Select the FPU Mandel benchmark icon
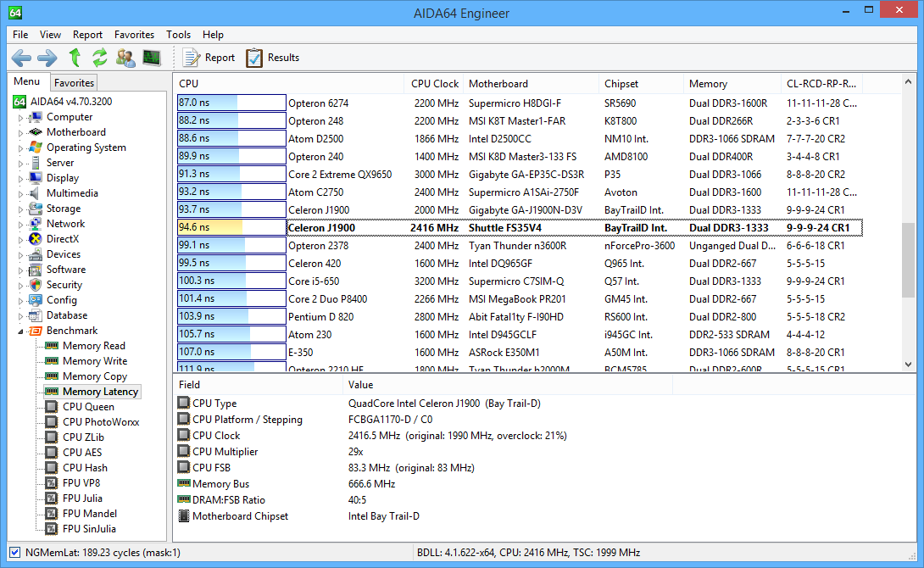The height and width of the screenshot is (568, 924). [x=52, y=514]
